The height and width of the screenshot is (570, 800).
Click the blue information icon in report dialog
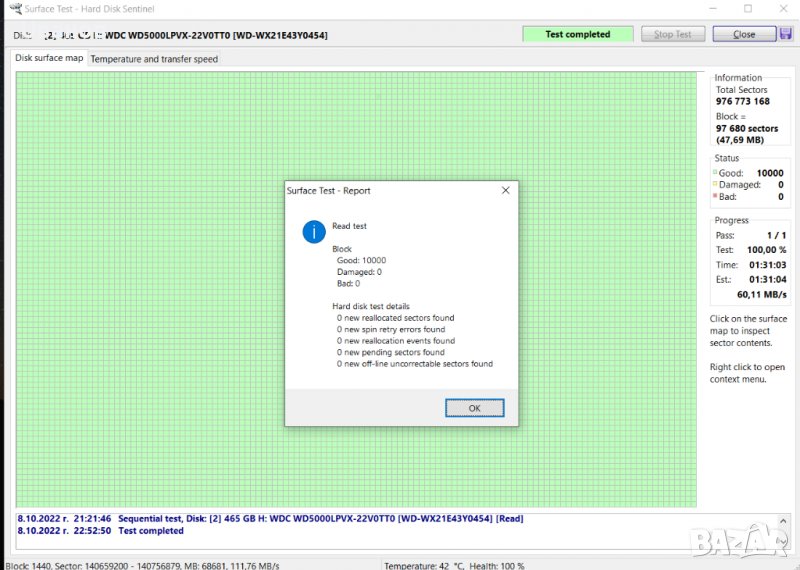(x=314, y=233)
